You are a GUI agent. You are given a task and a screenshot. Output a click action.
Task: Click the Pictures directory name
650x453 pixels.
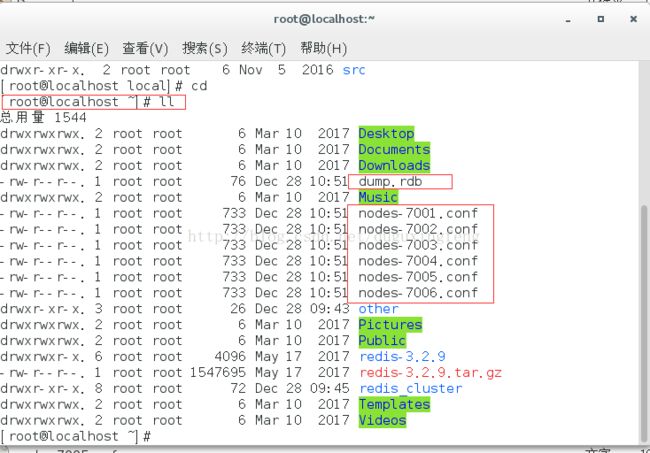[x=390, y=325]
